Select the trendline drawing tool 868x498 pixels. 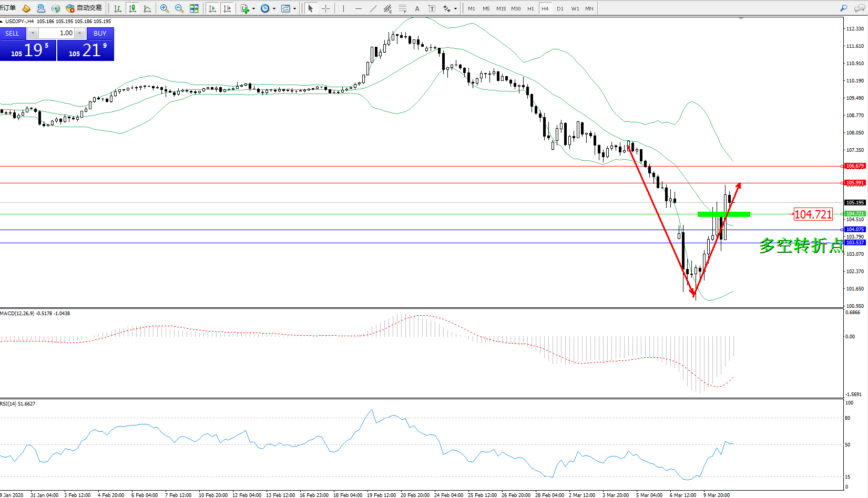[x=373, y=8]
